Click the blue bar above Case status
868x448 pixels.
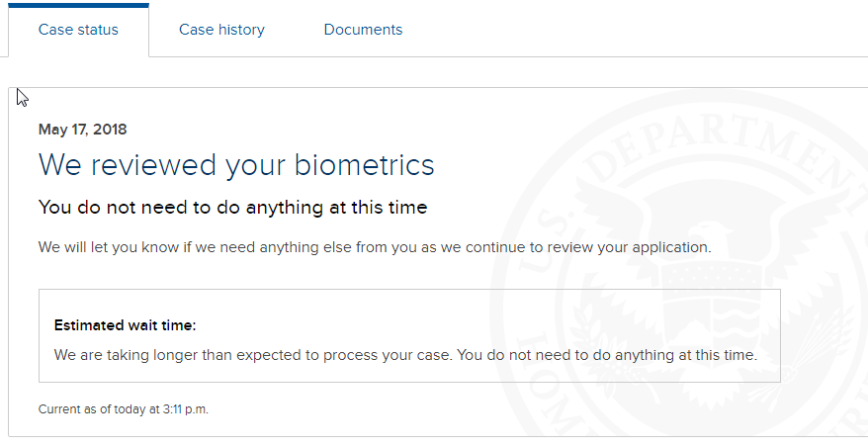click(x=78, y=6)
